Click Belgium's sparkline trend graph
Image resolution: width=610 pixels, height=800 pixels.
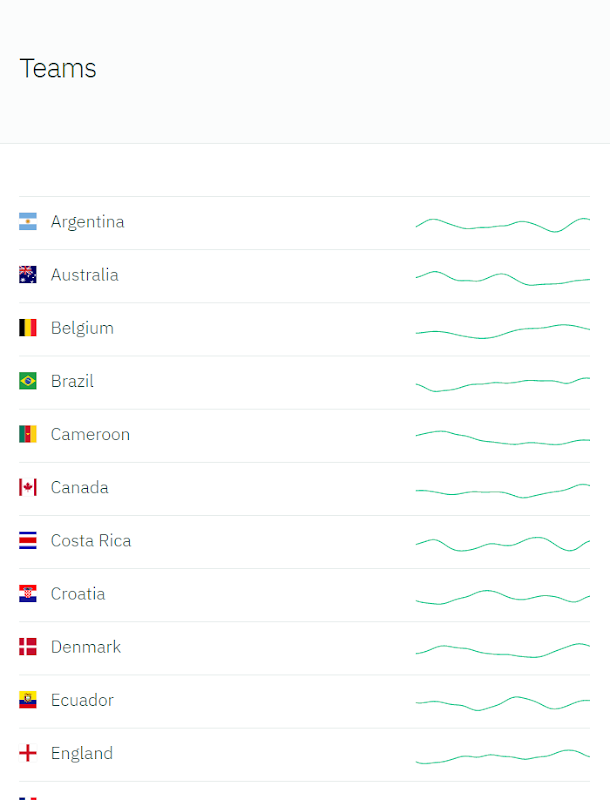[502, 330]
